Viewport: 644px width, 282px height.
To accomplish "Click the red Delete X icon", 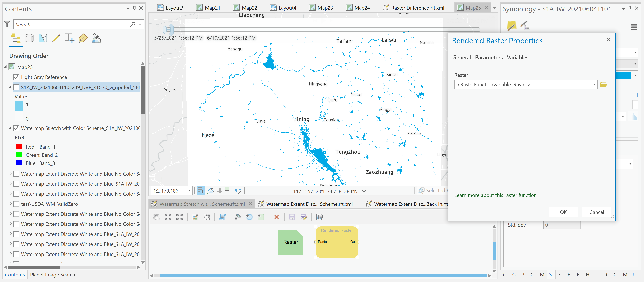I will coord(277,217).
